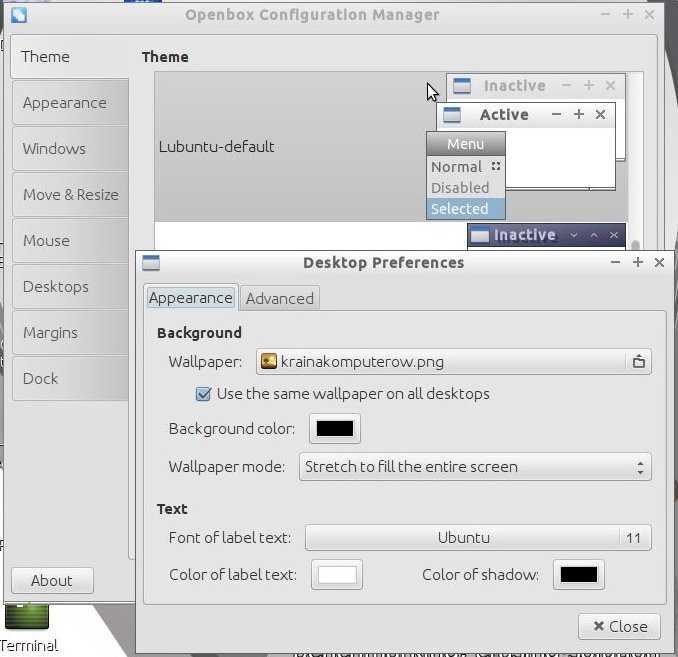Click the folder browse icon in Wallpaper field

click(639, 362)
